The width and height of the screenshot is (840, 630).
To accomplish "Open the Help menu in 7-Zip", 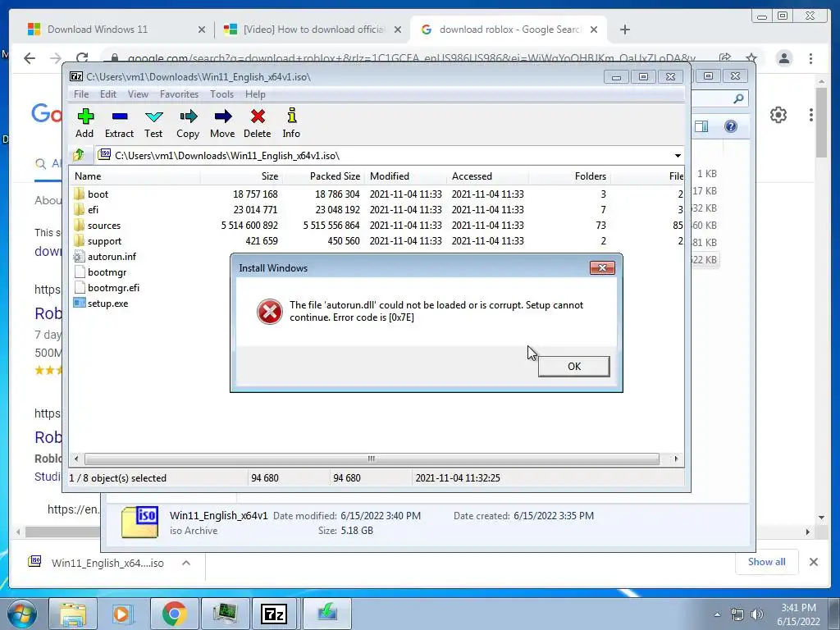I will pos(256,94).
